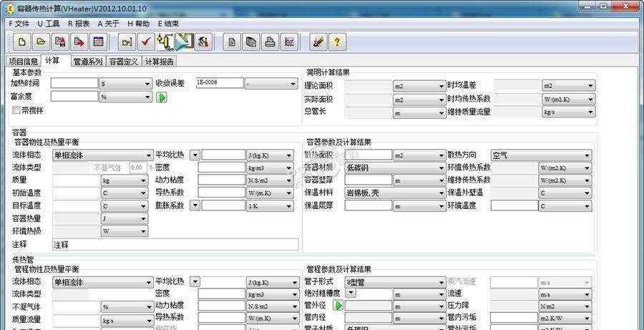Click the vessel equipment diagram icon

click(165, 42)
